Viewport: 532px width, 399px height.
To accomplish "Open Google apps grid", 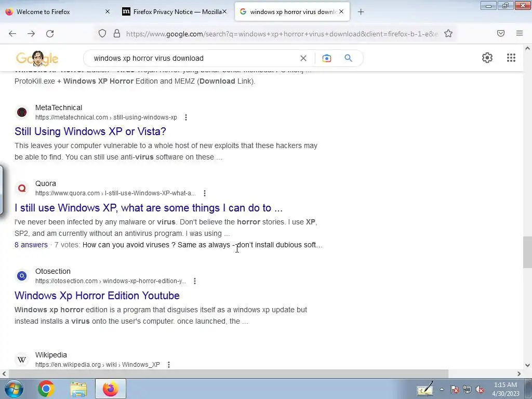I will pyautogui.click(x=511, y=58).
